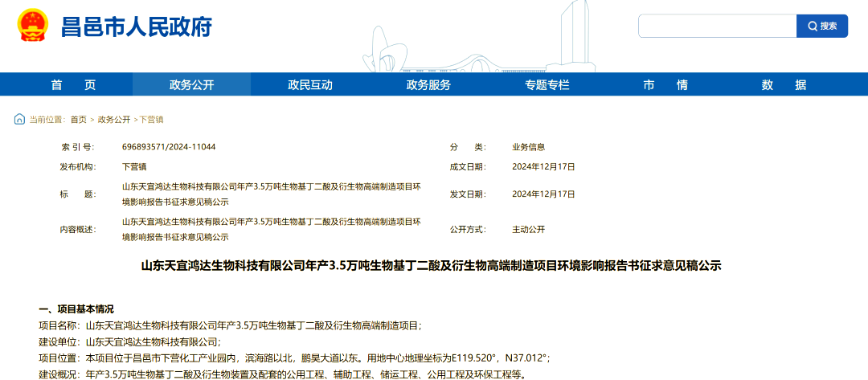Click the 成文日期 value 2024年12月17日

pos(543,166)
